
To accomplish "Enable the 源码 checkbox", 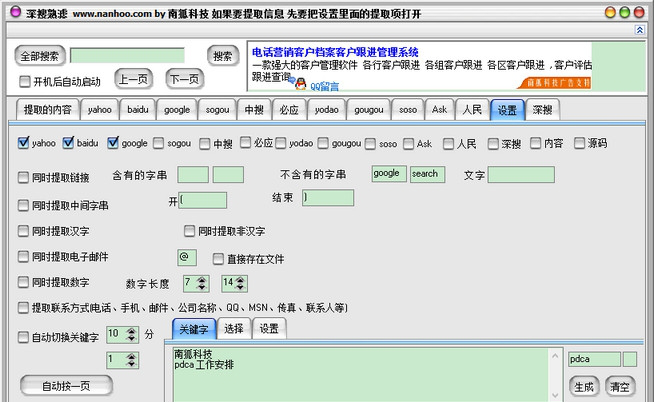I will click(579, 144).
